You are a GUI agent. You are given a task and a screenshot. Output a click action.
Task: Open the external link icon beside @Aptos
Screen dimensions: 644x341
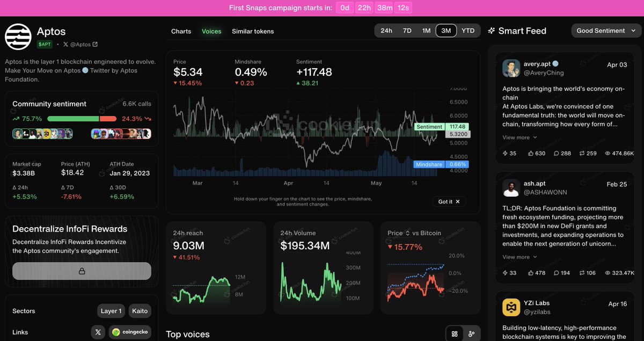(x=95, y=45)
